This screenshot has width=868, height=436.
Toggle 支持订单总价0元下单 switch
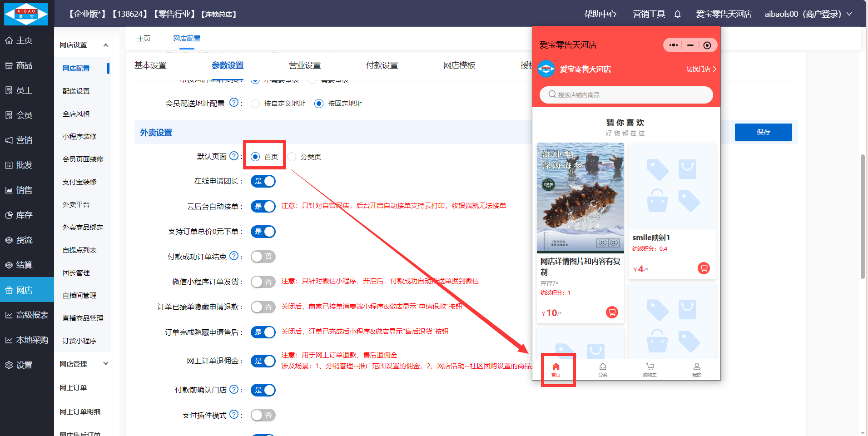tap(263, 232)
